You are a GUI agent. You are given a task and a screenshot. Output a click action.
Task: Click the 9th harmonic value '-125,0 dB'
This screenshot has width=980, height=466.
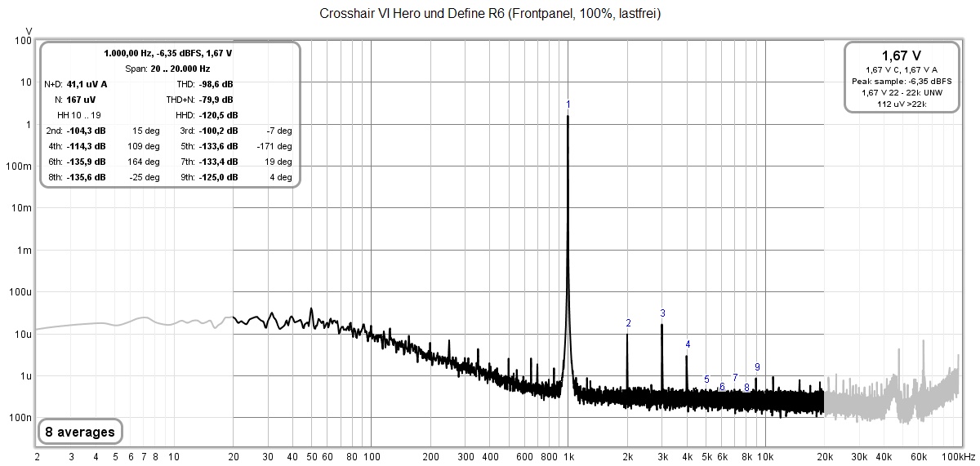[218, 177]
